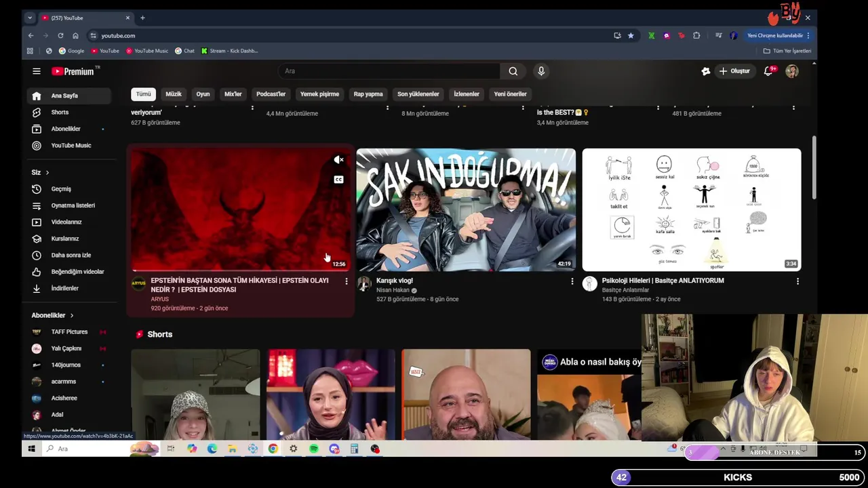Select the Tümü filter chip
This screenshot has height=488, width=868.
143,94
